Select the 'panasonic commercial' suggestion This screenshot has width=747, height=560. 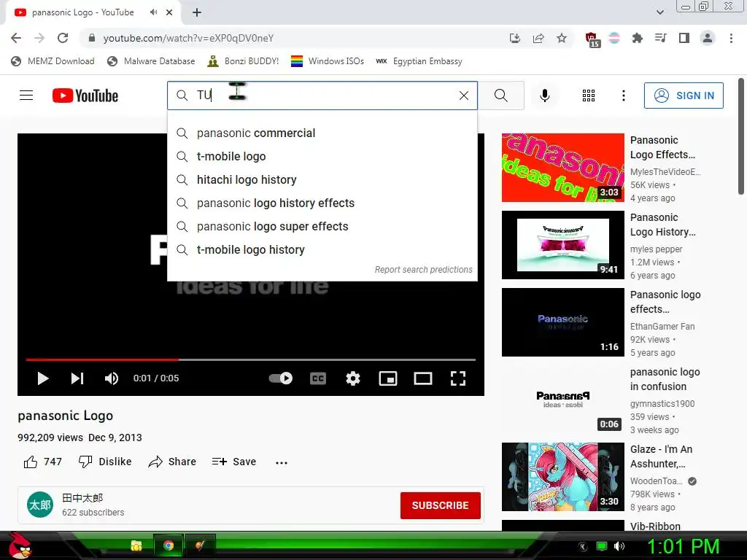click(322, 133)
